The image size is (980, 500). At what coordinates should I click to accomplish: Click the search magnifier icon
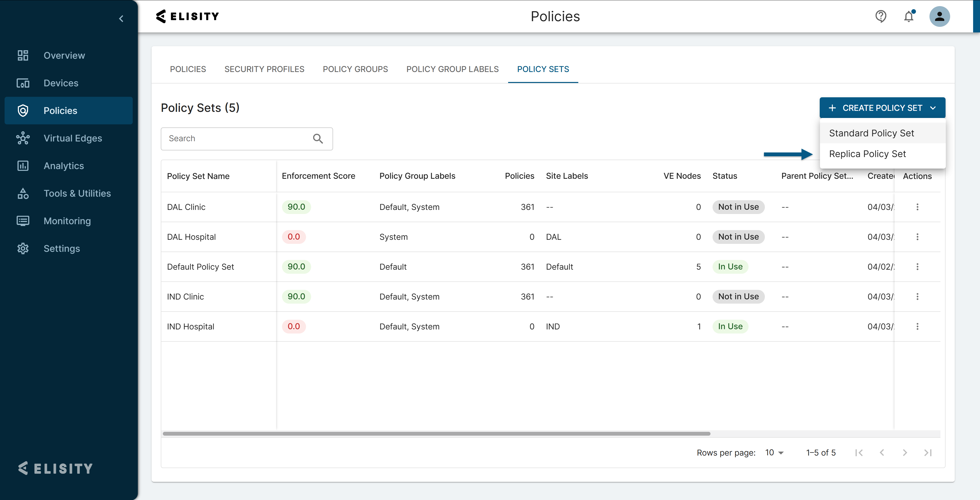(x=318, y=139)
